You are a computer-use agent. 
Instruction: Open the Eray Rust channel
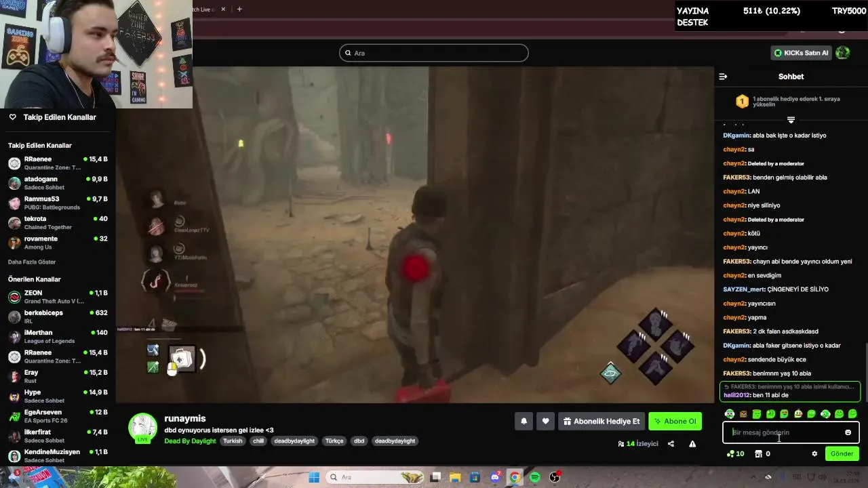58,376
